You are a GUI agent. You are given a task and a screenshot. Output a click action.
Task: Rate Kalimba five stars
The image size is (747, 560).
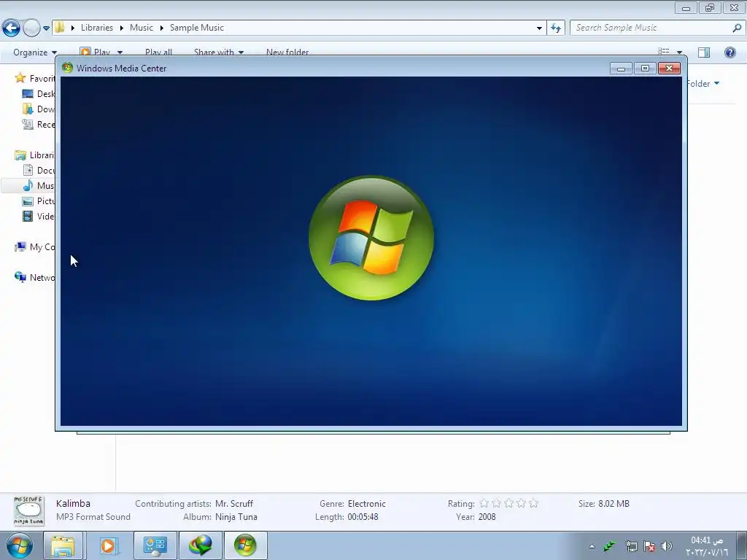[x=533, y=503]
